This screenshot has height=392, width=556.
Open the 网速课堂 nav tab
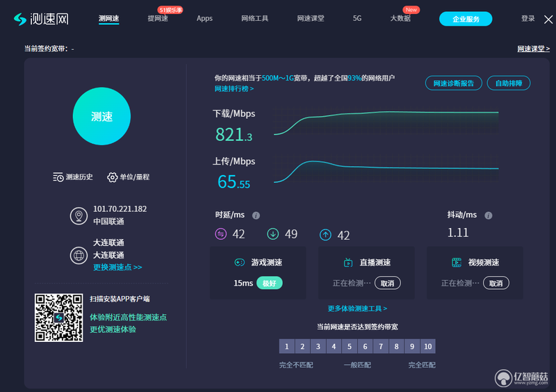(311, 19)
